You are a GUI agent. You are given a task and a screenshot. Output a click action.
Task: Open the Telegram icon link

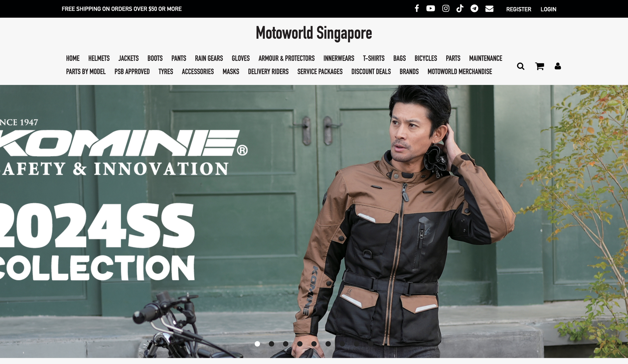pyautogui.click(x=474, y=8)
